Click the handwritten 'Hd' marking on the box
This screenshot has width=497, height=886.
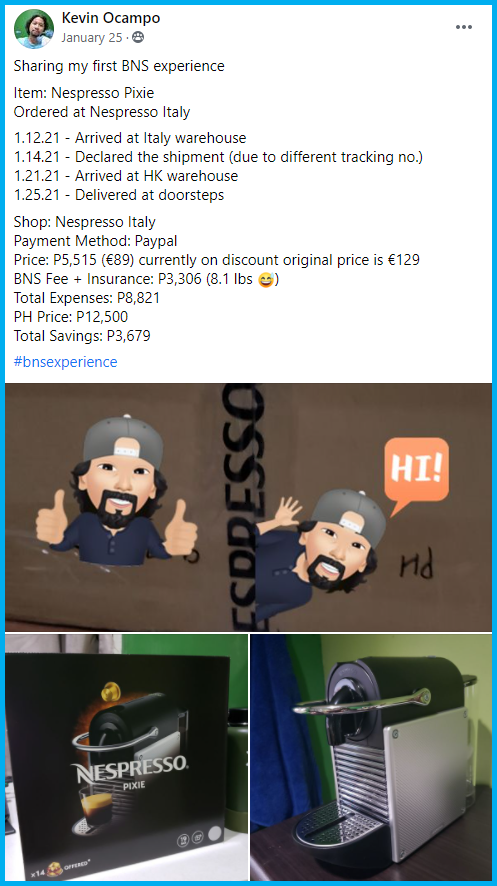(417, 564)
